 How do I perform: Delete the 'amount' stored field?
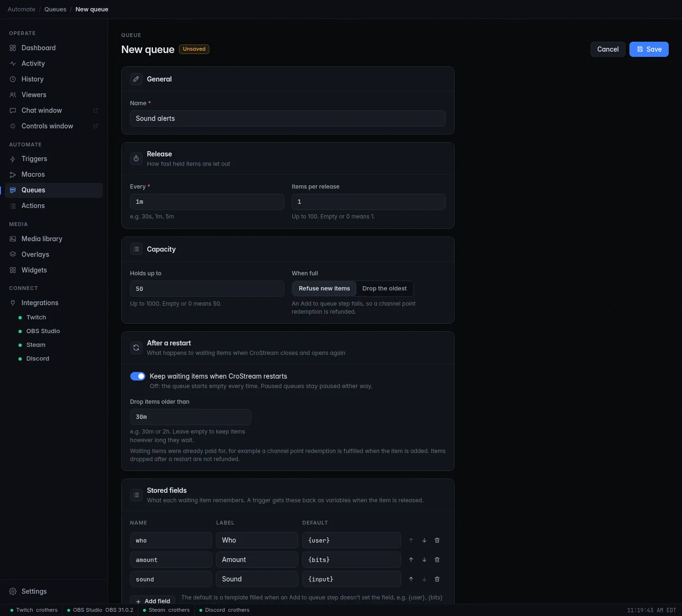437,560
